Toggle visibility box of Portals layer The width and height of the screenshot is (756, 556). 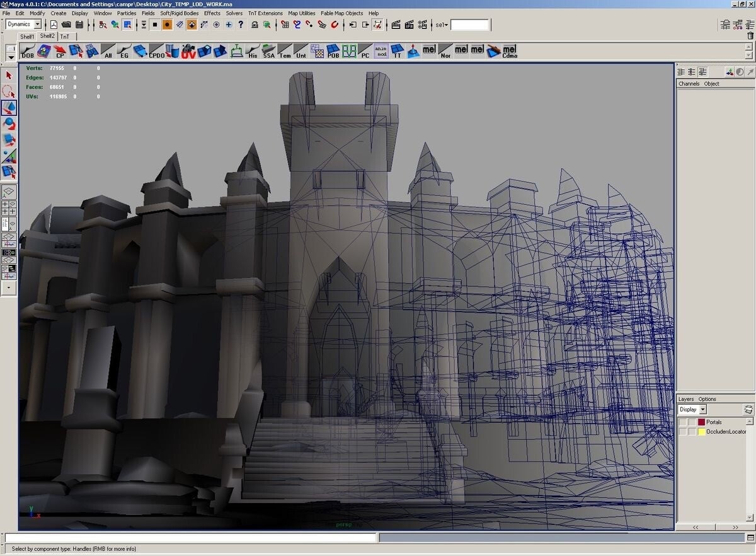pyautogui.click(x=682, y=422)
